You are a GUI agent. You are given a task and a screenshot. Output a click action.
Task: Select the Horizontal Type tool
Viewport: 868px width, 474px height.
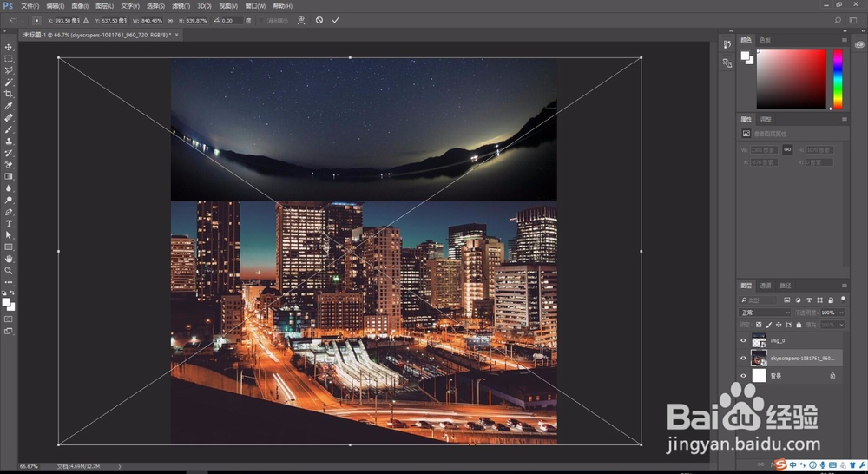(x=9, y=224)
